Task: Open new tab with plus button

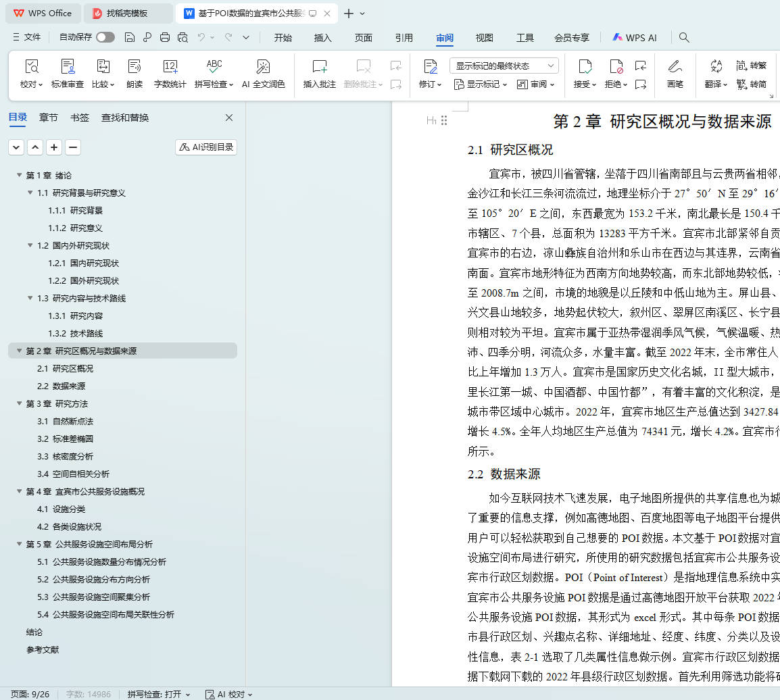Action: pyautogui.click(x=349, y=14)
